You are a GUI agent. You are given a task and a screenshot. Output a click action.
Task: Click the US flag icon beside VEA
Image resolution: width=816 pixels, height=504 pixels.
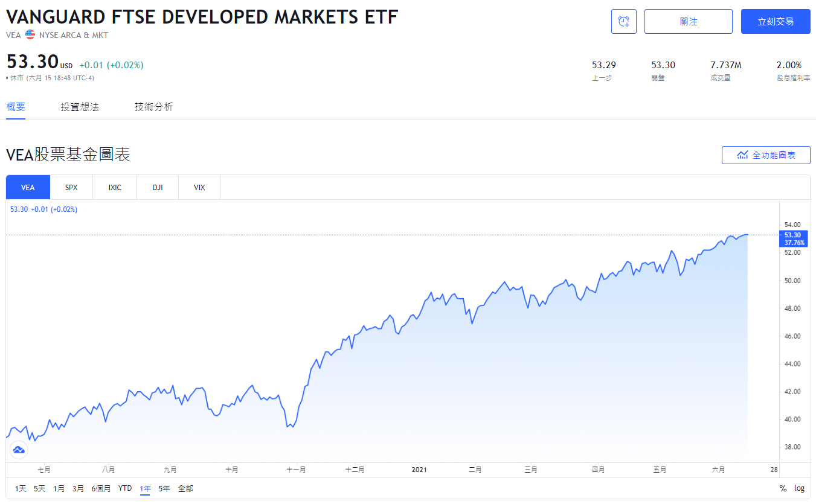(x=30, y=35)
